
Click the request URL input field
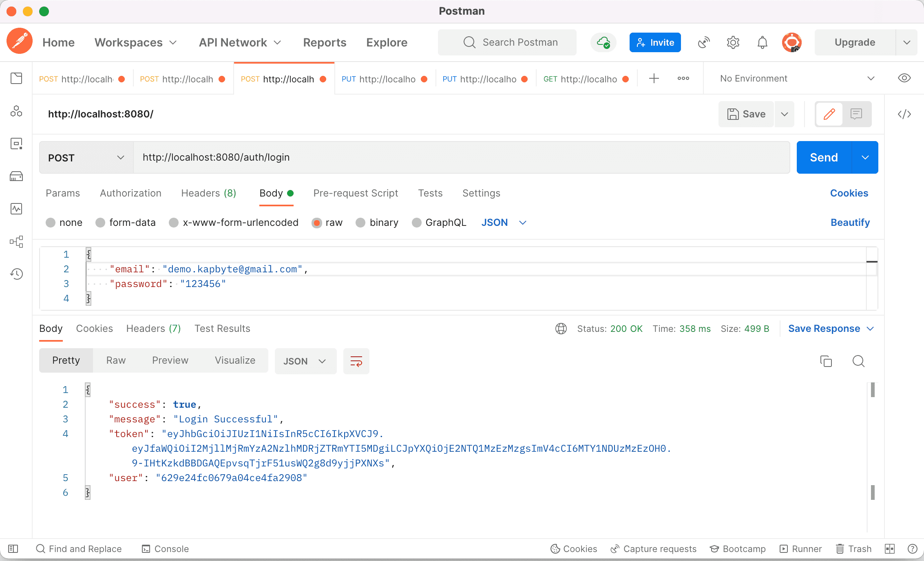coord(461,158)
